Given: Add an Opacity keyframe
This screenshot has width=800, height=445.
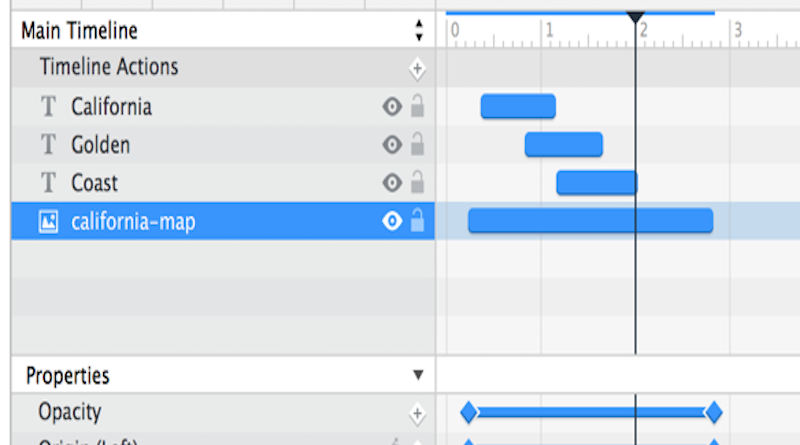Looking at the screenshot, I should (x=417, y=413).
